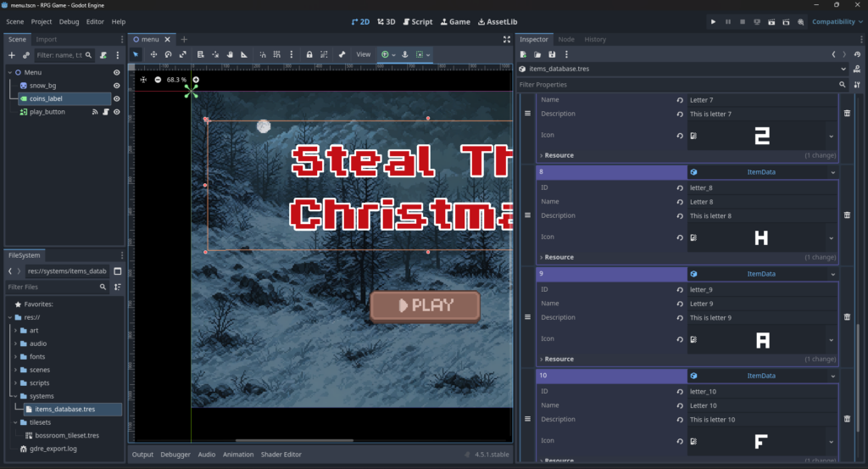Switch to the Node tab

click(566, 39)
